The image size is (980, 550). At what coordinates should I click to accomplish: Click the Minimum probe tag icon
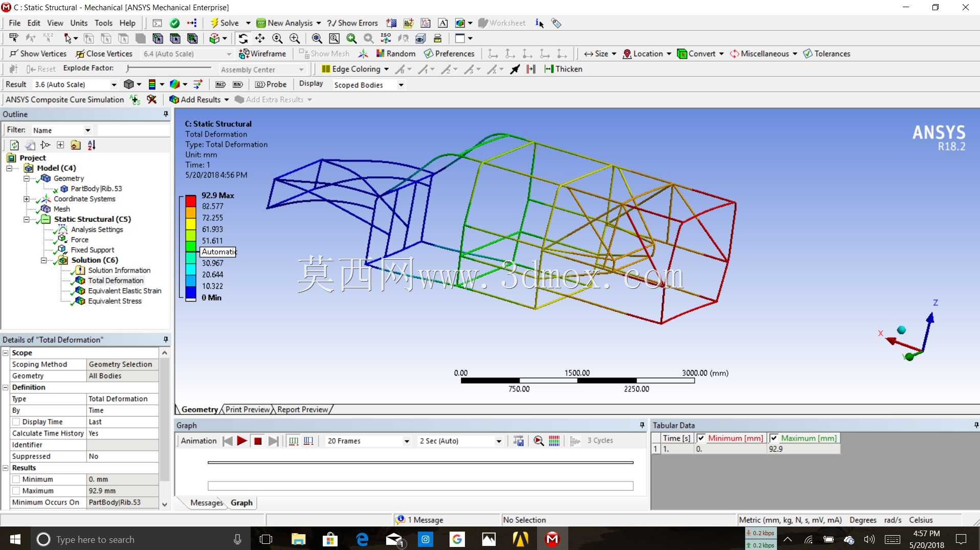[238, 84]
